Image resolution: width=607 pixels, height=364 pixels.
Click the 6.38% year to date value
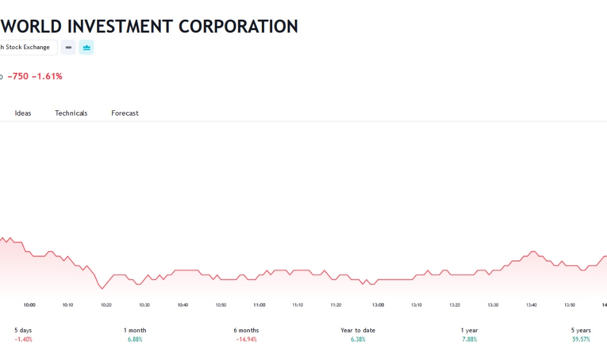358,339
